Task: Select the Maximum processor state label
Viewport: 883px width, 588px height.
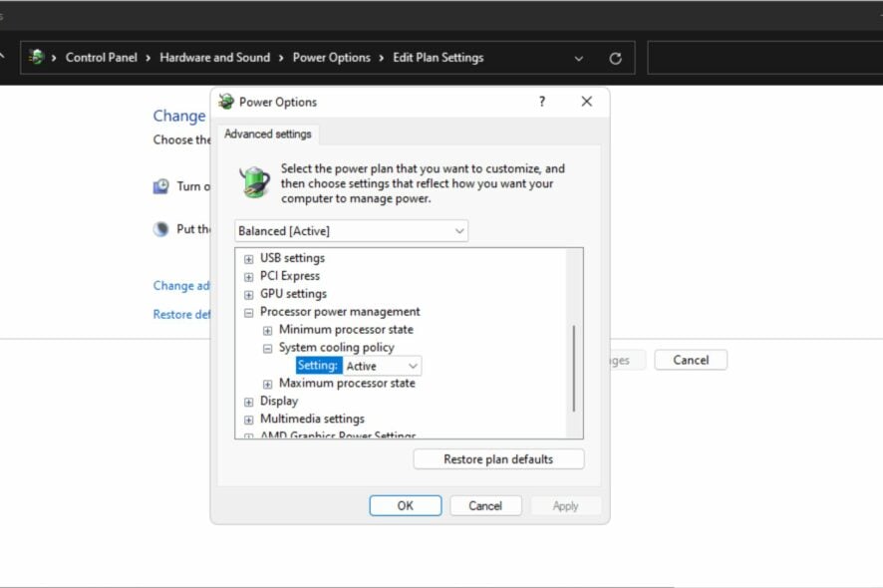Action: (x=347, y=383)
